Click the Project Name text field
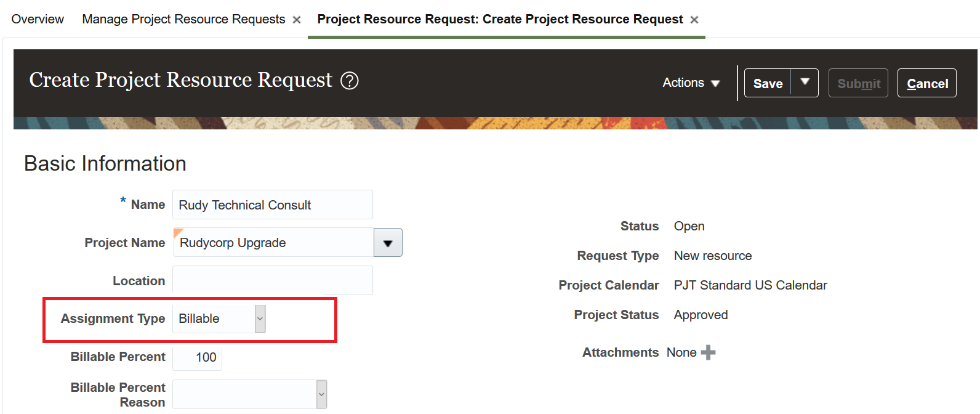The image size is (980, 414). coord(273,243)
